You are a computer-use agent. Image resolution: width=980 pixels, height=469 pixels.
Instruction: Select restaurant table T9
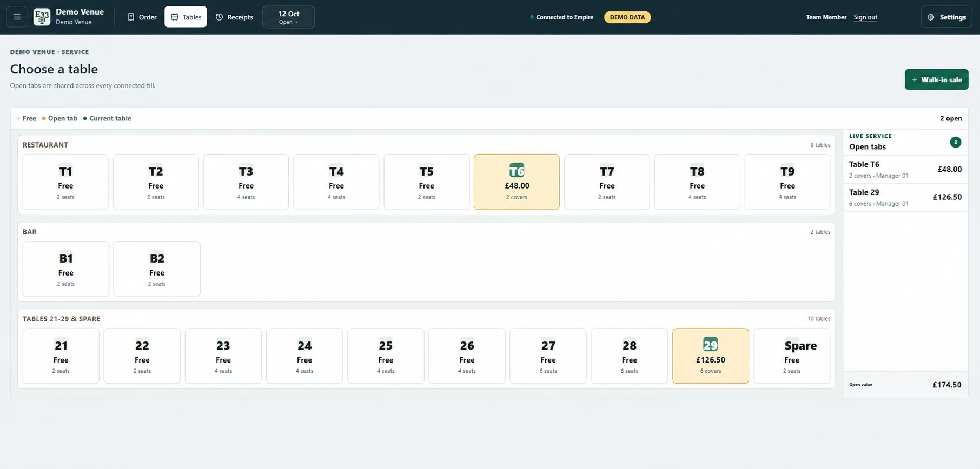click(787, 182)
